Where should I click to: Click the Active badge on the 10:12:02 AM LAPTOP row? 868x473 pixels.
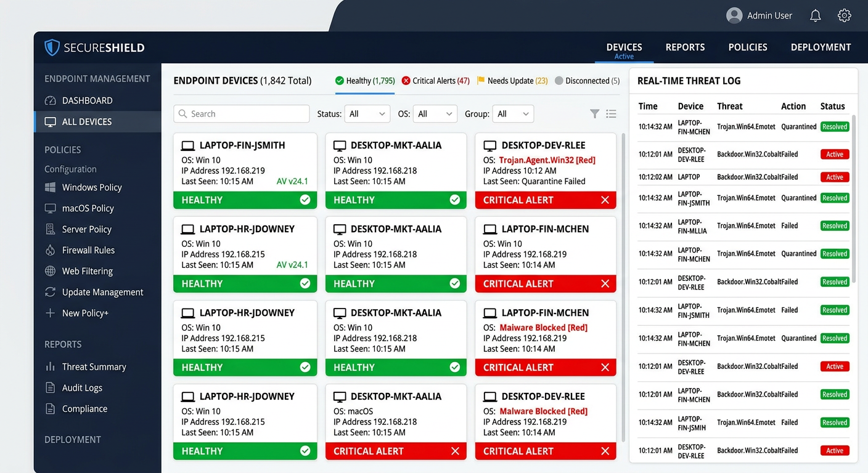click(835, 177)
